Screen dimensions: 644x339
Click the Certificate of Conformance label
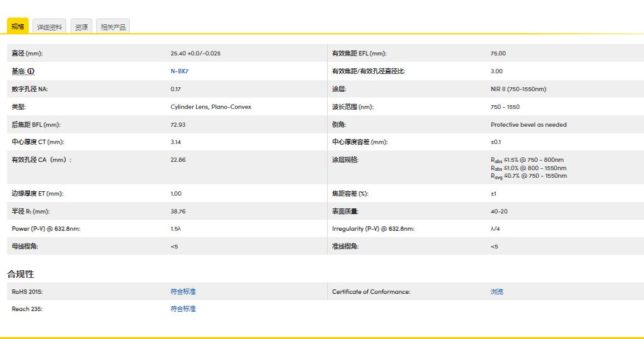point(371,292)
